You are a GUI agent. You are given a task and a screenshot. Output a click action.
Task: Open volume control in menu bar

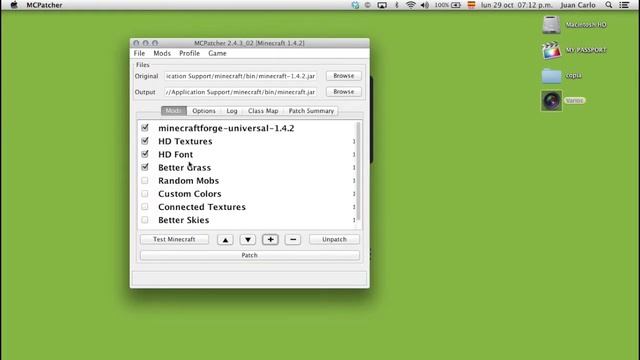click(424, 5)
